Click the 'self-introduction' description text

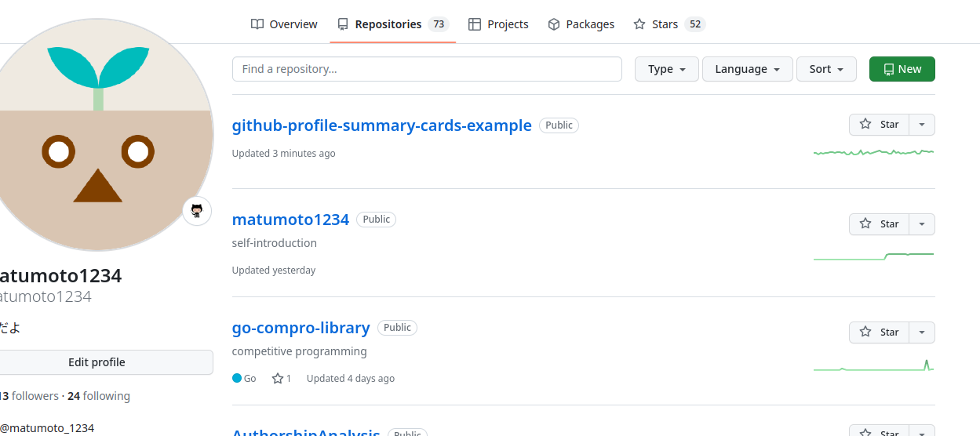[x=275, y=243]
